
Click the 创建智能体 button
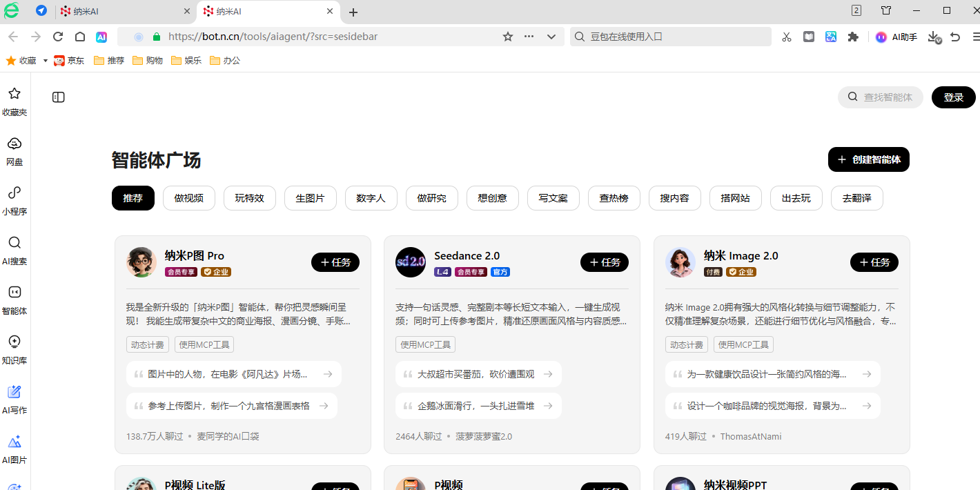tap(868, 159)
